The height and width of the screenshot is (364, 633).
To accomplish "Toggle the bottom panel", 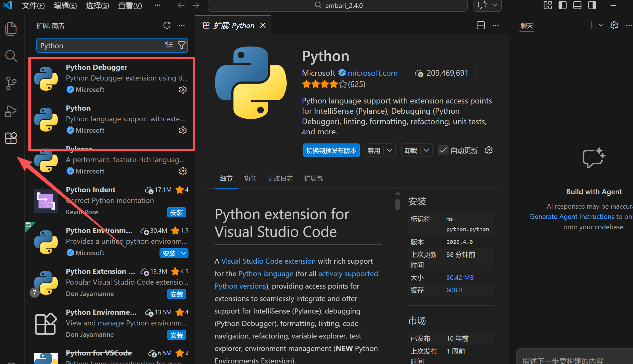I will click(577, 5).
